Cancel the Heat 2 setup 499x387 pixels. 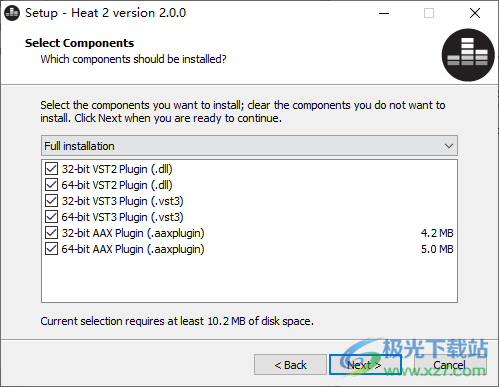[x=450, y=365]
